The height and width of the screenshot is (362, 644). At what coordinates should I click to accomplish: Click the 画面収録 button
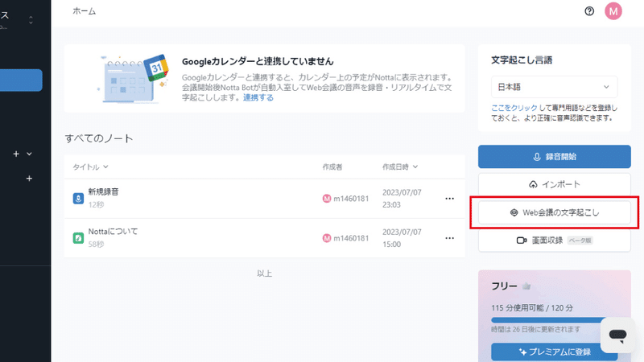(x=554, y=241)
